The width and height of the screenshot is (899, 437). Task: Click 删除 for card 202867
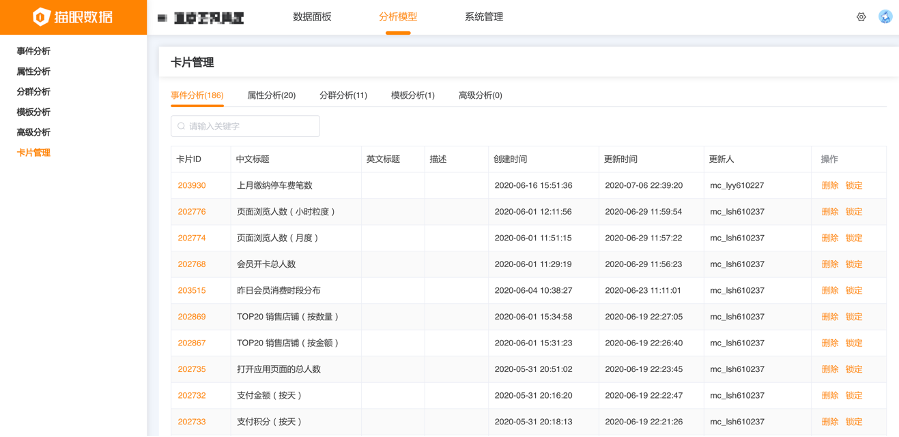830,343
